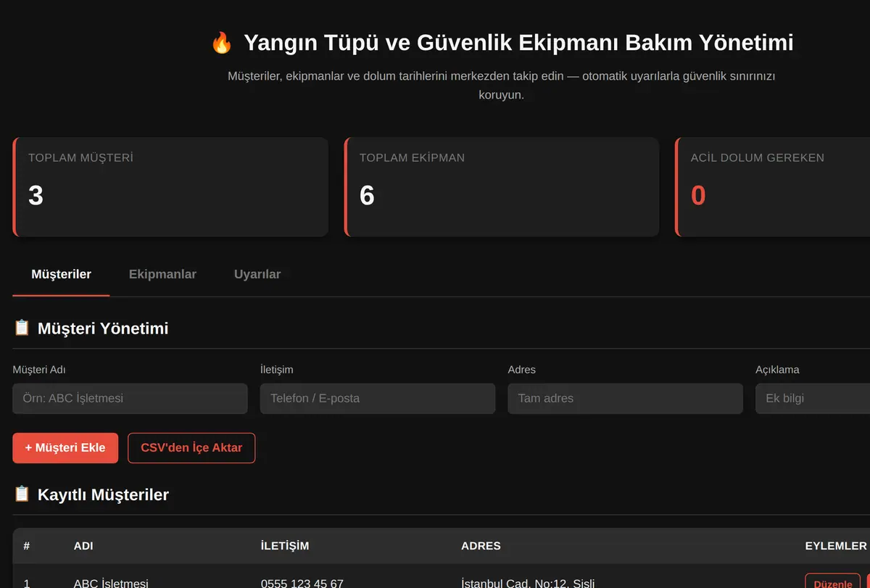Click the address İstanbul Cad. No:12, Şişli
Viewport: 870px width, 588px height.
[x=528, y=584]
